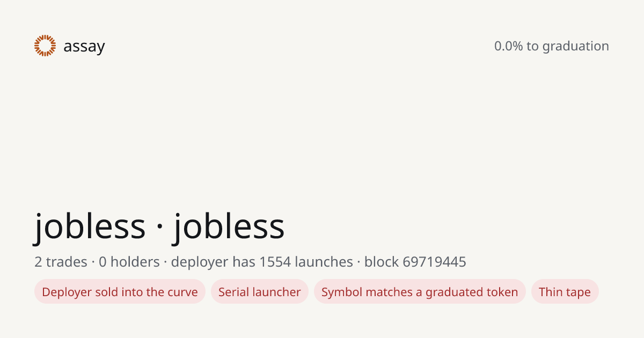Open the Symbol matches a graduated token tag

tap(420, 292)
